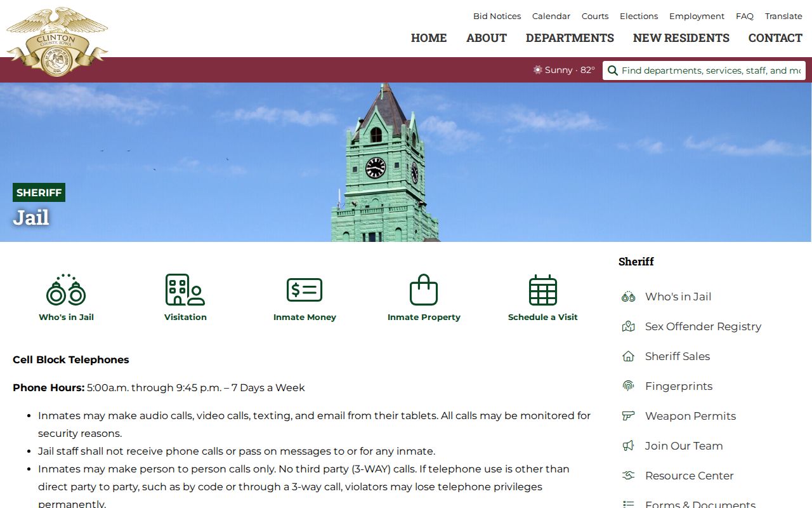Click the fingerprint icon in the sidebar
Image resolution: width=812 pixels, height=508 pixels.
click(628, 386)
